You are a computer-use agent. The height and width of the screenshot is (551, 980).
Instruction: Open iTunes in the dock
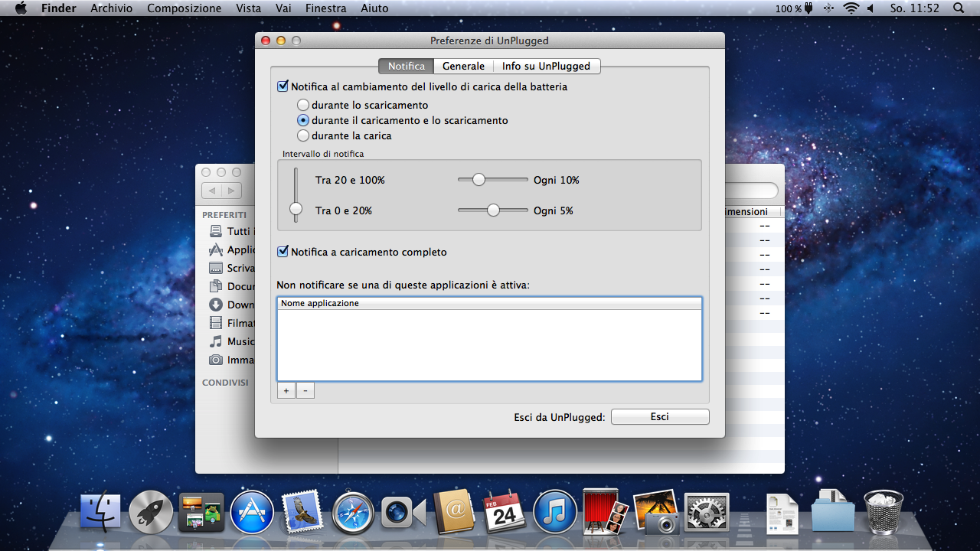554,511
